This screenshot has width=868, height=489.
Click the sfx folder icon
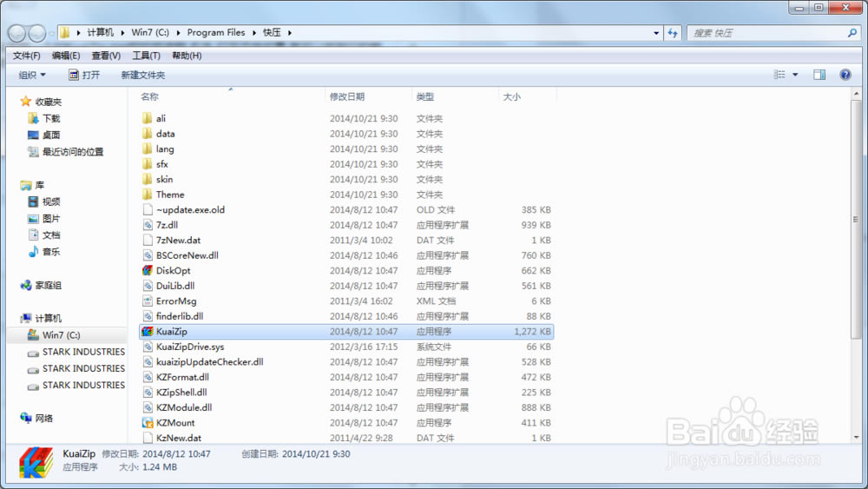pos(148,164)
